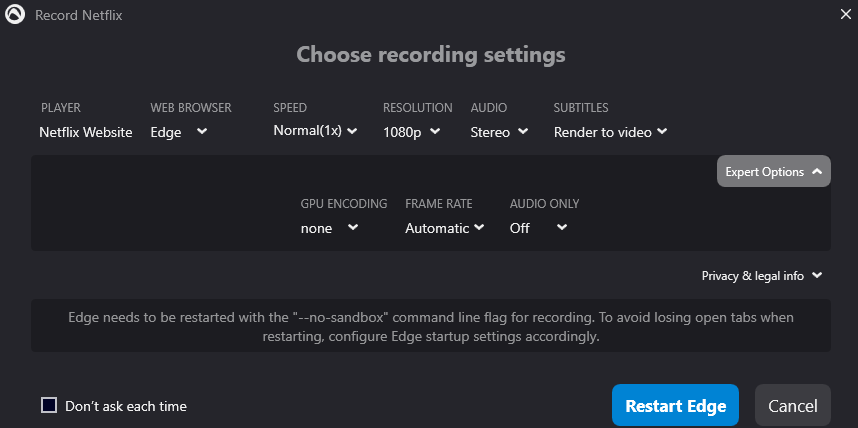Image resolution: width=858 pixels, height=428 pixels.
Task: Click the Choose recording settings heading
Action: click(x=431, y=55)
